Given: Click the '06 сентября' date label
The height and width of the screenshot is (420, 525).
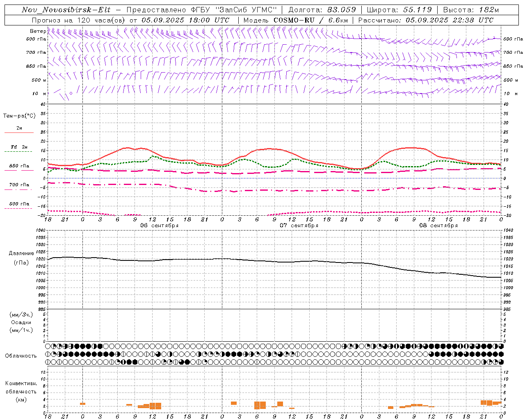Looking at the screenshot, I should pyautogui.click(x=159, y=225).
